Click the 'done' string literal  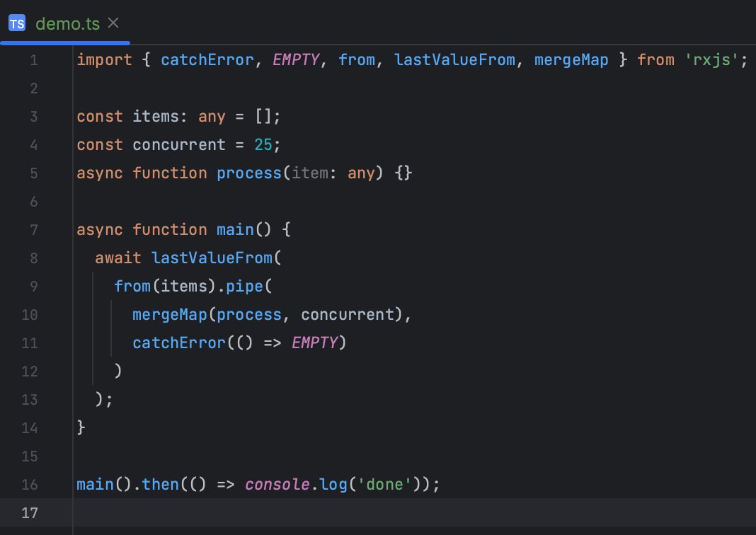tap(391, 485)
